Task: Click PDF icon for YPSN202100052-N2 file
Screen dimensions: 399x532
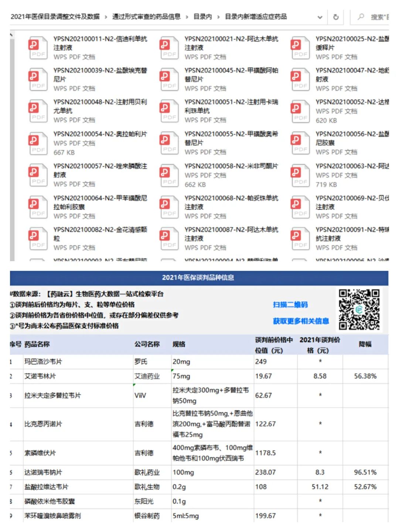Action: click(300, 111)
